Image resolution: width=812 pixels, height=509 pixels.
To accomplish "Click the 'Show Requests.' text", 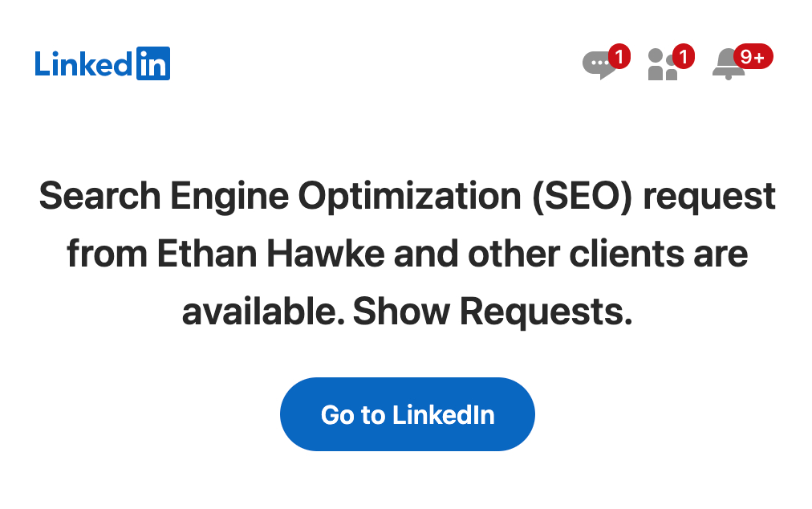I will click(493, 312).
